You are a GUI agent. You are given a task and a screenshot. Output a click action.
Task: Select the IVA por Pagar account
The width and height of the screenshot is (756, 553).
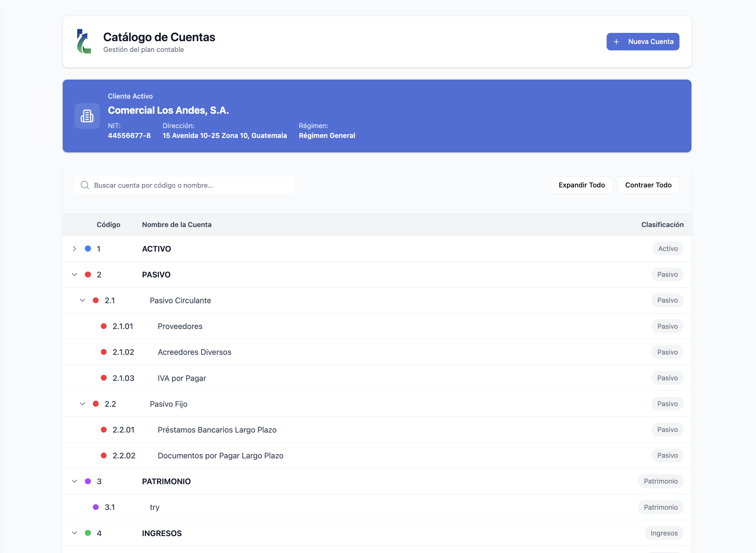point(377,378)
